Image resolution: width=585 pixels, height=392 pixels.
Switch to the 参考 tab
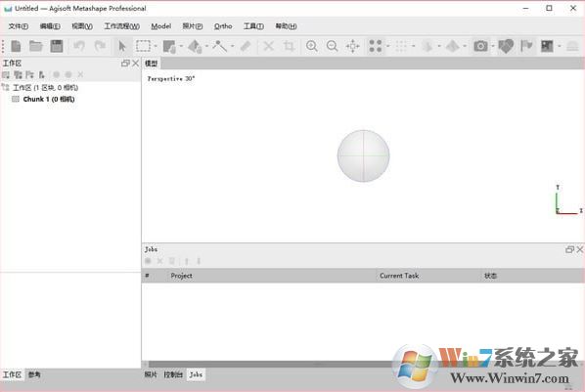pos(34,374)
